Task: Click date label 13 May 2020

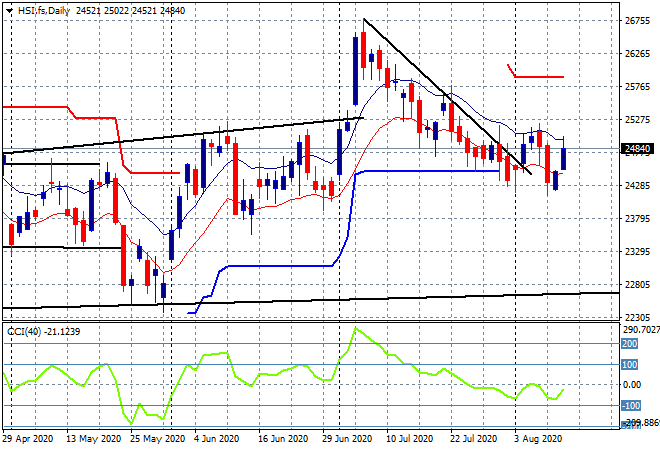Action: click(93, 439)
